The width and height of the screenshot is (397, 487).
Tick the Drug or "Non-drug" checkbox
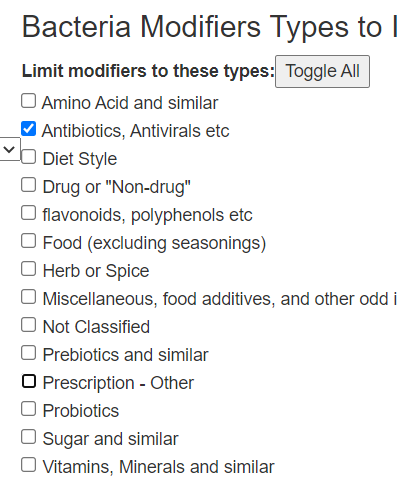[x=29, y=185]
